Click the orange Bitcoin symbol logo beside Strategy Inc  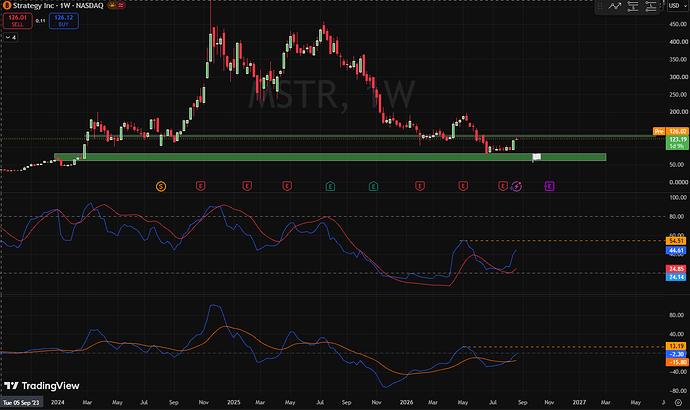click(x=7, y=6)
